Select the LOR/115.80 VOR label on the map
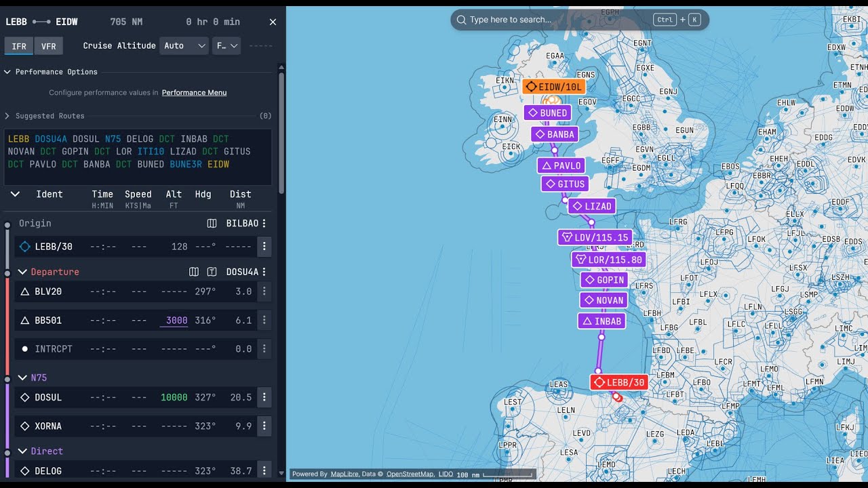Viewport: 868px width, 488px height. 608,260
